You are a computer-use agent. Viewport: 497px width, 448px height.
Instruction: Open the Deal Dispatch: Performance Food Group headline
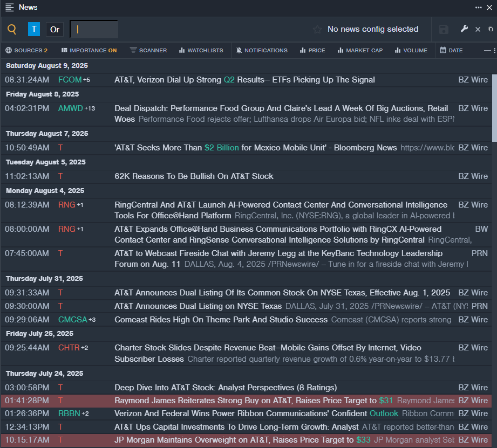281,114
